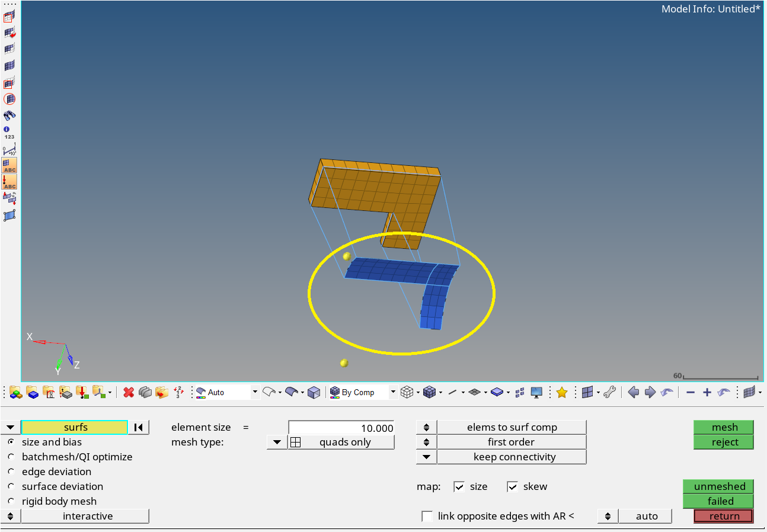Screen dimensions: 767x532
Task: Open the mesh type dropdown arrow
Action: (x=277, y=442)
